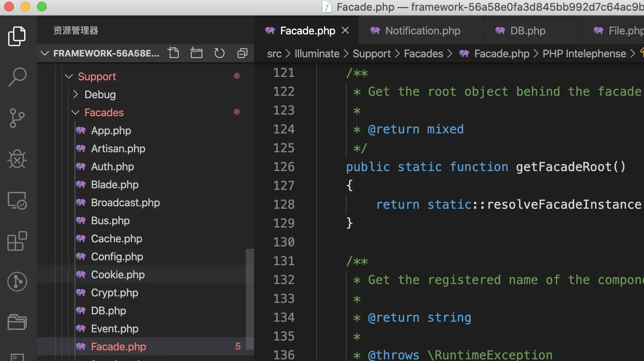Switch to the Notification.php tab

[x=422, y=31]
